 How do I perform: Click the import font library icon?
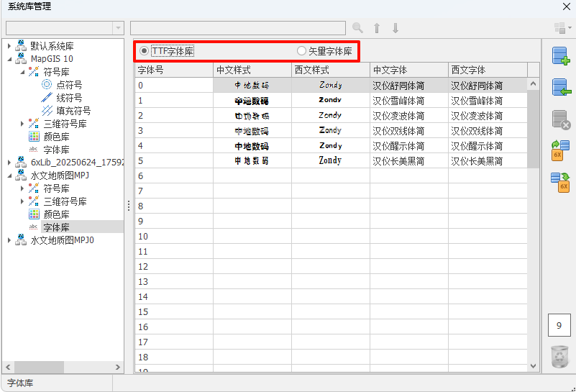coord(560,88)
